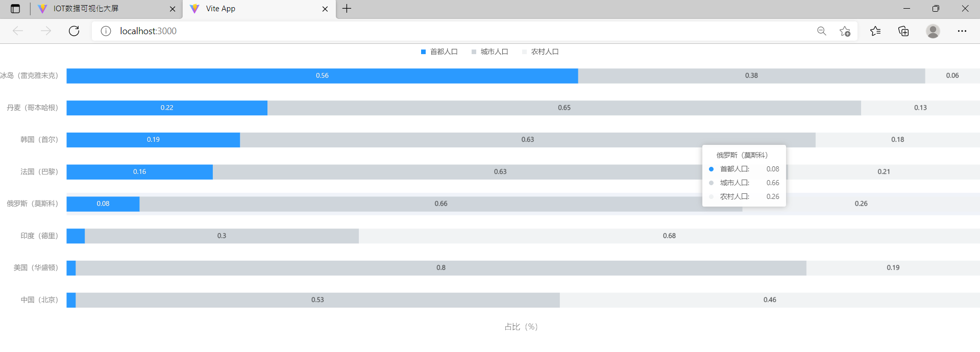The image size is (980, 352).
Task: Open the user profile avatar icon
Action: tap(933, 31)
